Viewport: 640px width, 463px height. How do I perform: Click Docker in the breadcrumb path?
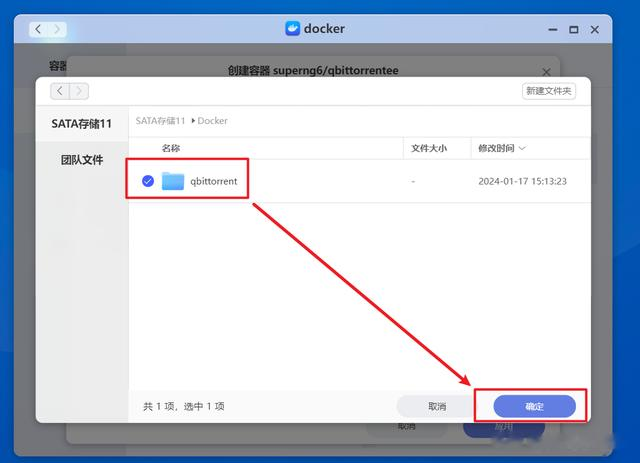point(212,121)
